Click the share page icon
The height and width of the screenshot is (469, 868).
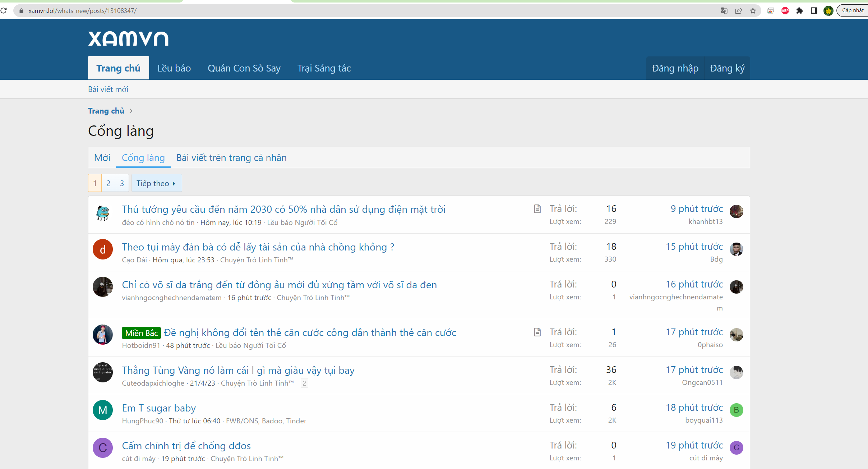click(739, 10)
